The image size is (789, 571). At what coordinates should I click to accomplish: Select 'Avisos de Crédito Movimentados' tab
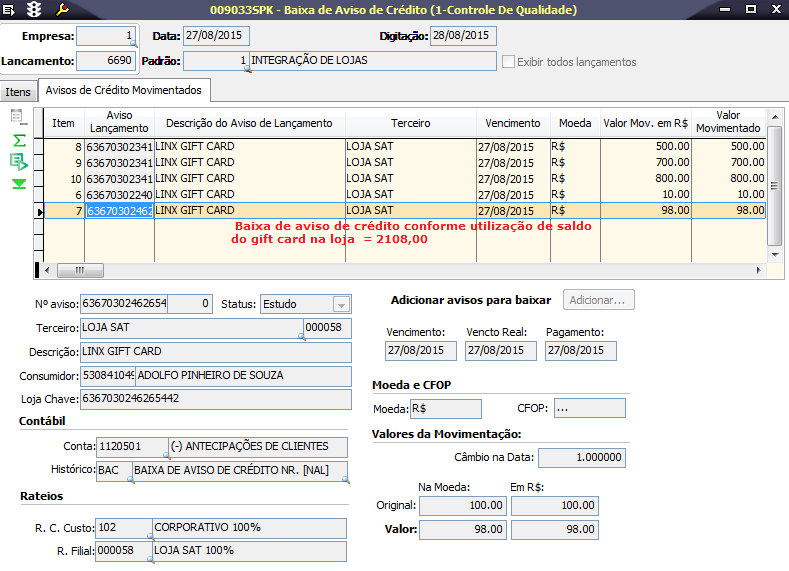point(123,90)
